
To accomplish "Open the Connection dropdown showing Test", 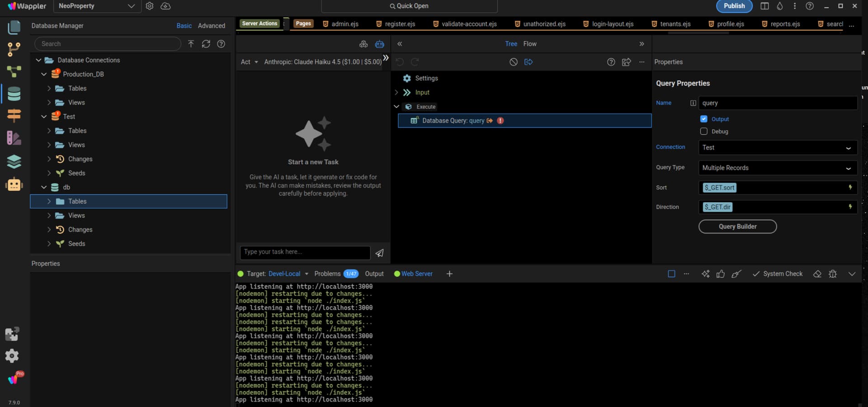I will pos(778,148).
